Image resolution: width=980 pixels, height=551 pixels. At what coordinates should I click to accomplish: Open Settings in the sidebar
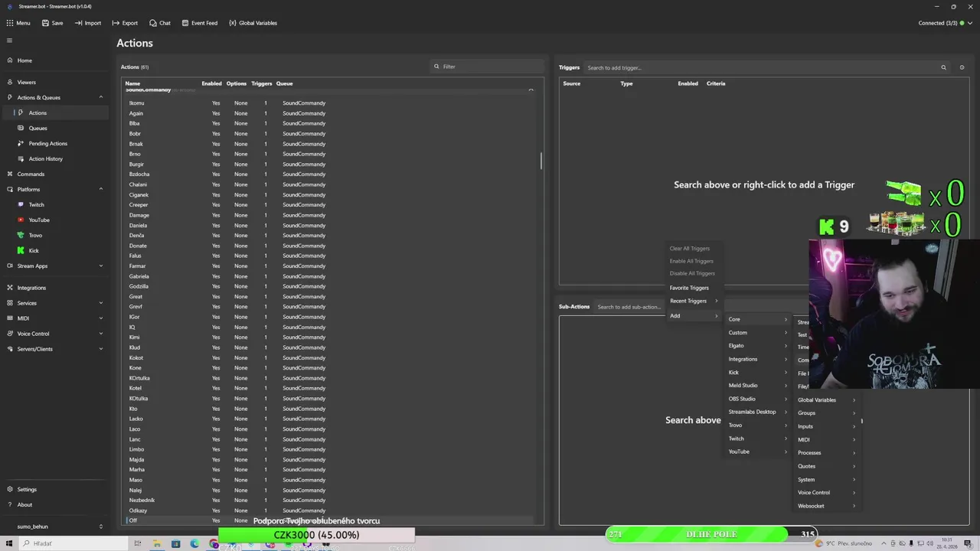click(27, 489)
